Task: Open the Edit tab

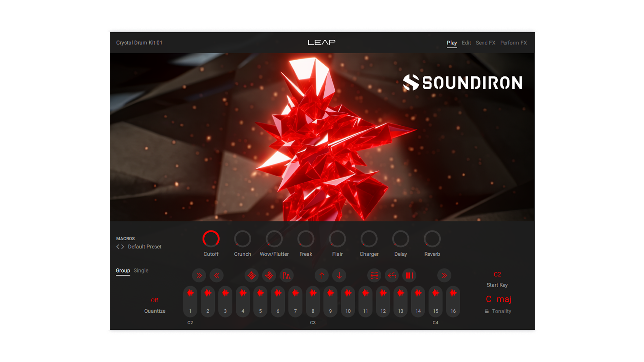Action: [466, 43]
